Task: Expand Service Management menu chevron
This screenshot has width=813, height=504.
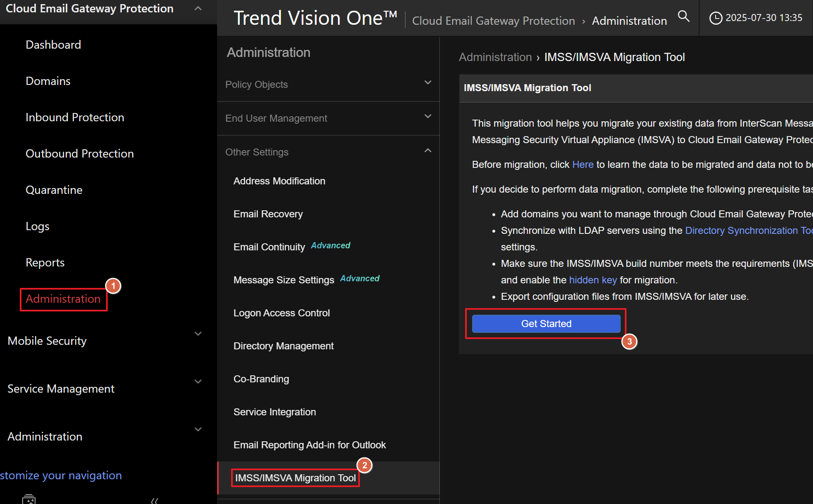Action: 198,382
